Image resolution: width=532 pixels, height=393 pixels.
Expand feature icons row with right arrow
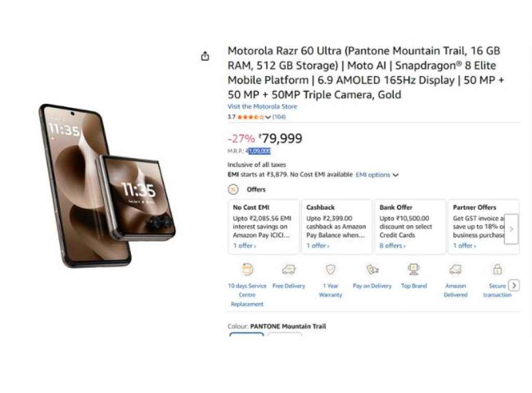[x=514, y=285]
